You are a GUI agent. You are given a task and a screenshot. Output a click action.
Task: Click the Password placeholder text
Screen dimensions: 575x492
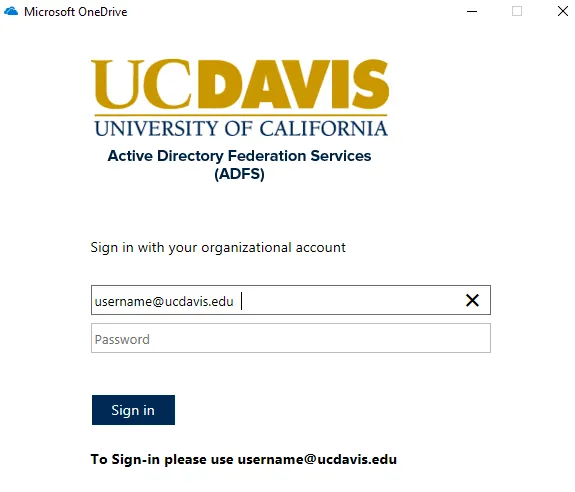[x=122, y=339]
